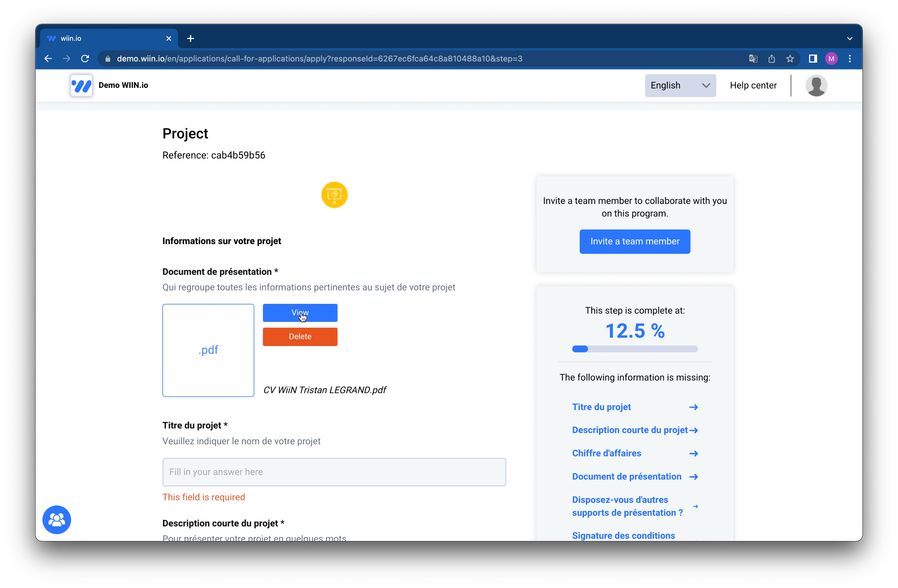Click arrow next to Disposez-vous d'autres supports
The width and height of the screenshot is (898, 588).
695,506
